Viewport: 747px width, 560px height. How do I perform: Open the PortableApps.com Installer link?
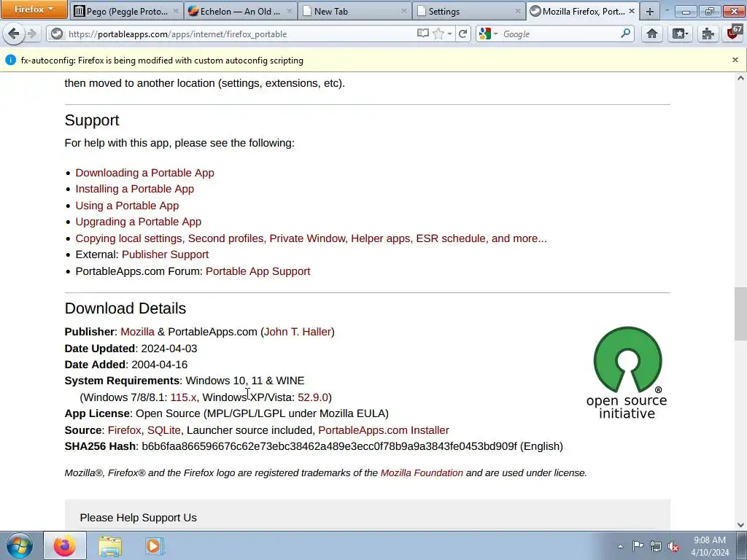[384, 430]
